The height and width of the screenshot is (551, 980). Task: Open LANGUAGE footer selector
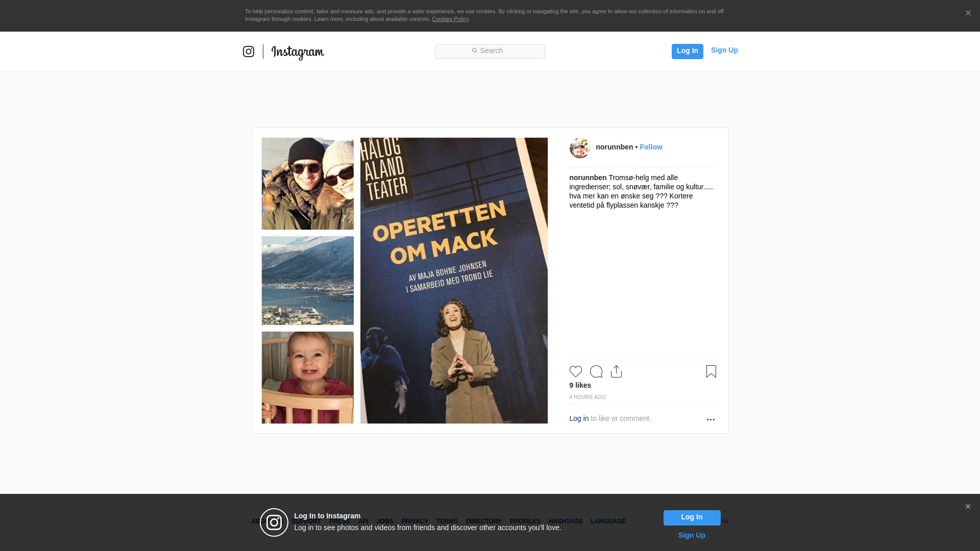click(x=608, y=521)
